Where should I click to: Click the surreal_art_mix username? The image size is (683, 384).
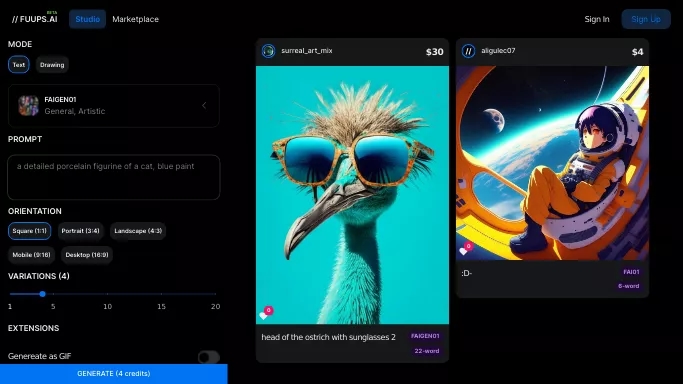point(307,51)
